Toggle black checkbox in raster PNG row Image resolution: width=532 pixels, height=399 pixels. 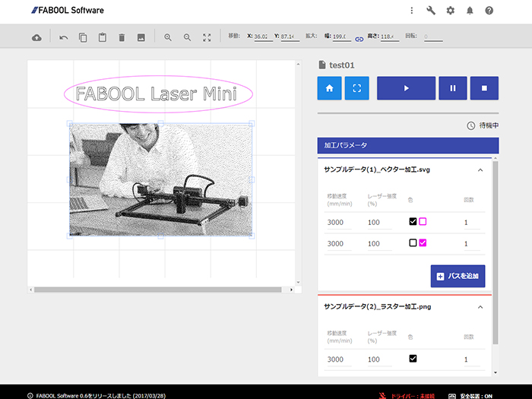(x=413, y=359)
